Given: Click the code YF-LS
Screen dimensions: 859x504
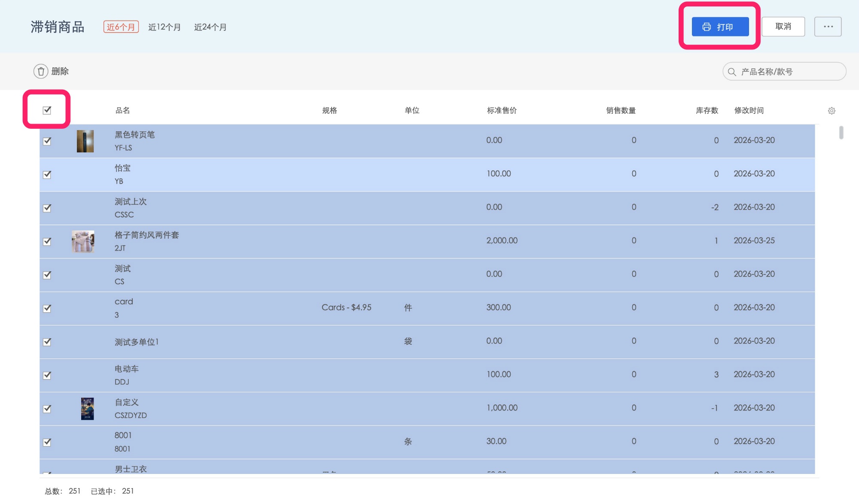Looking at the screenshot, I should (x=123, y=148).
